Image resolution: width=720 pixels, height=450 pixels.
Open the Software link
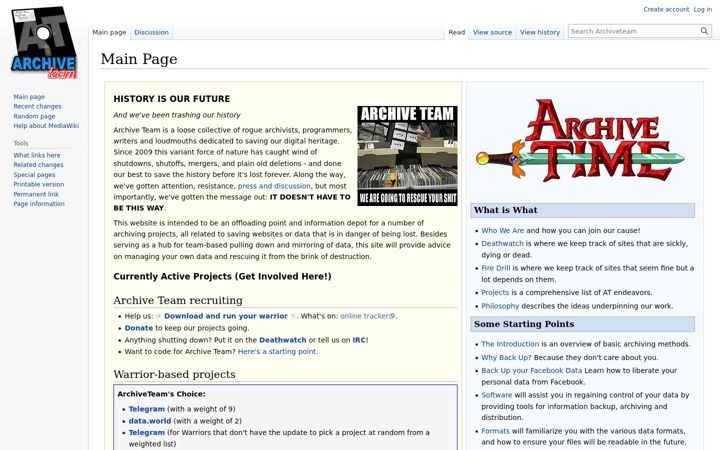[496, 395]
